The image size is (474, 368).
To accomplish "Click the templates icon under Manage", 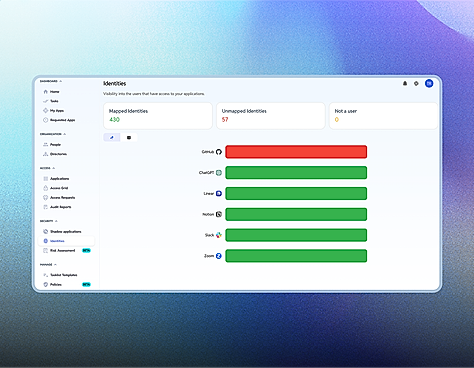I will point(46,275).
